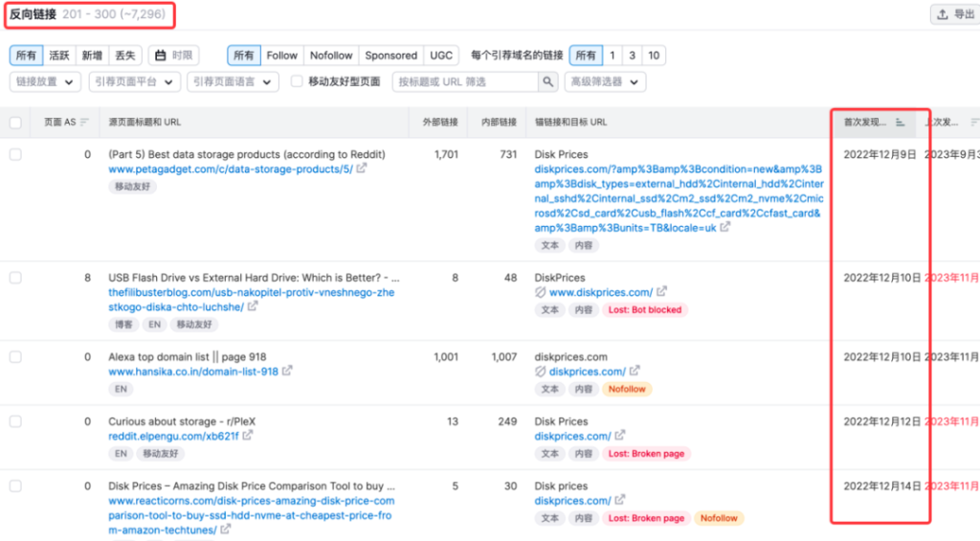
Task: Limit to 3 links per domain
Action: pos(632,56)
